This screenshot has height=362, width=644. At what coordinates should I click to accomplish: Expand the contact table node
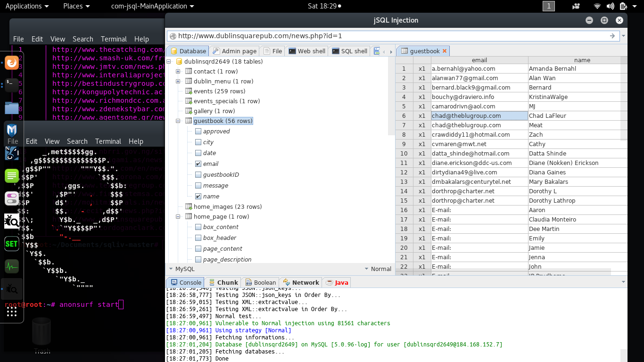[178, 72]
